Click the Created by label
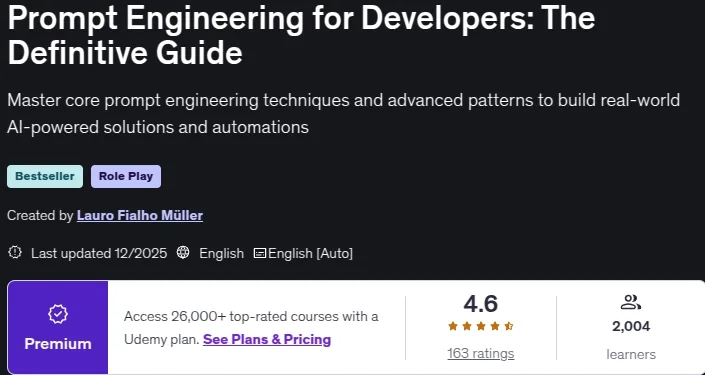 coord(40,216)
